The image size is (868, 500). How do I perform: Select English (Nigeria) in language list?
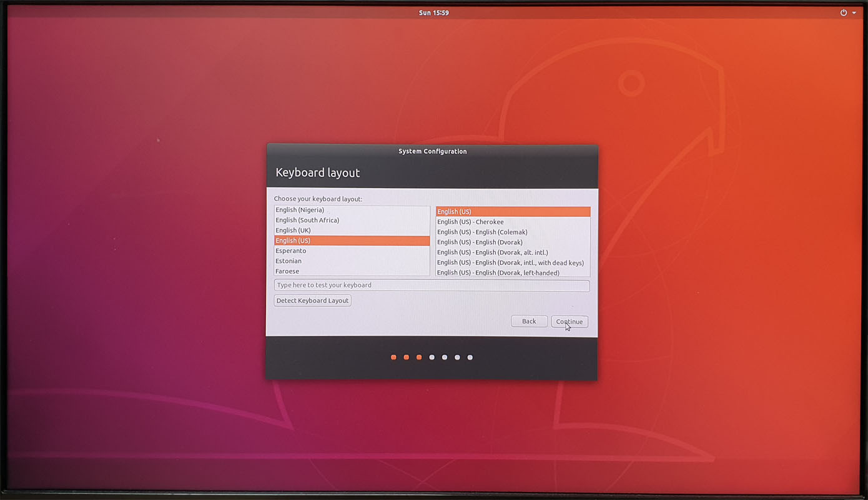[x=352, y=210]
